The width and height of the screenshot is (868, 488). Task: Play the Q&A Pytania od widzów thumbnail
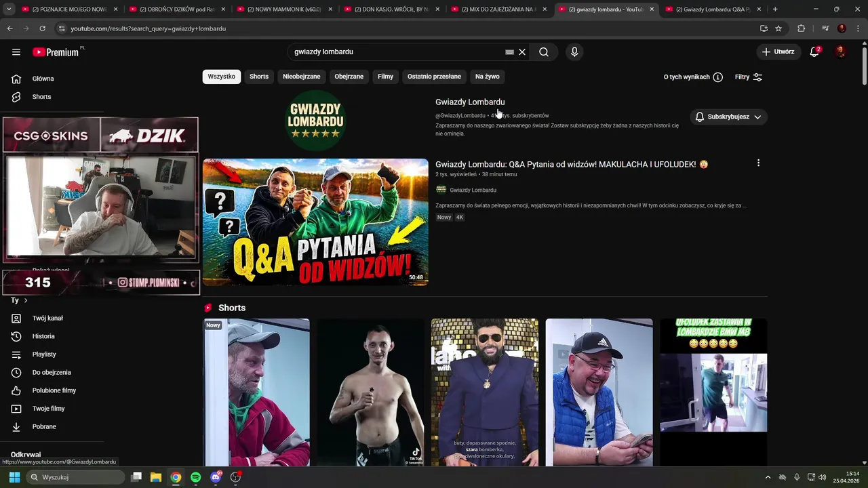point(315,222)
